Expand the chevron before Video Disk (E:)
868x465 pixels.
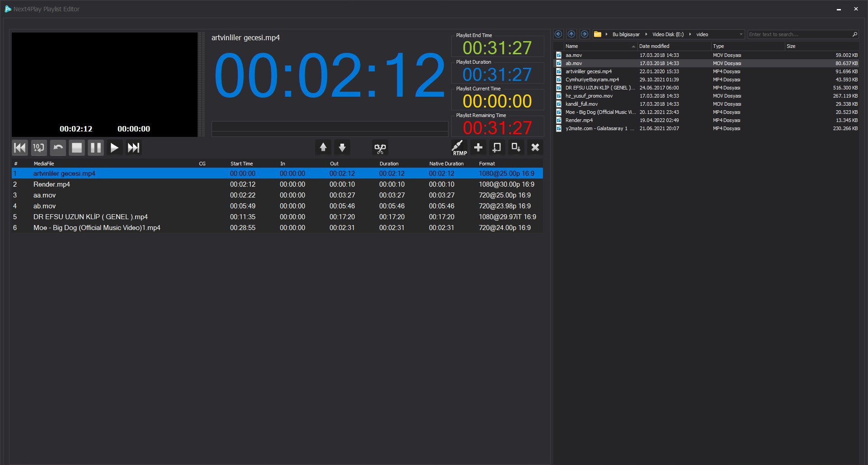point(646,34)
